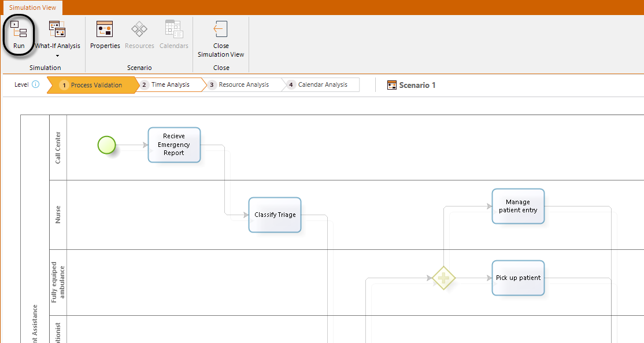
Task: Select the Classify Triage task
Action: point(275,215)
